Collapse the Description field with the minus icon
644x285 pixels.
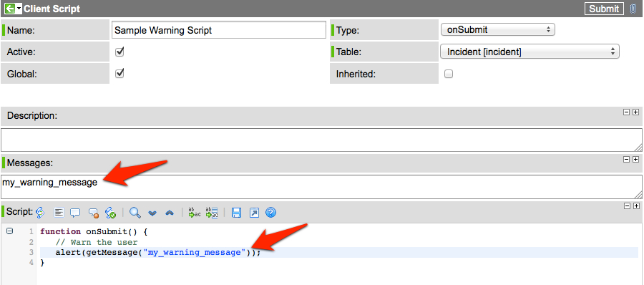pos(626,112)
